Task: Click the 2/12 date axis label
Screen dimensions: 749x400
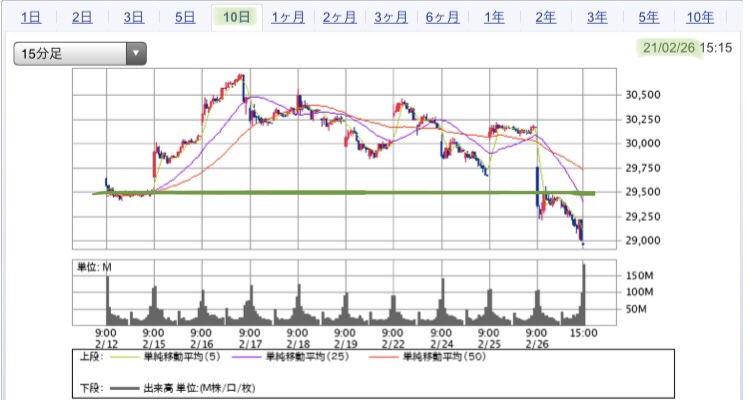Action: [106, 344]
